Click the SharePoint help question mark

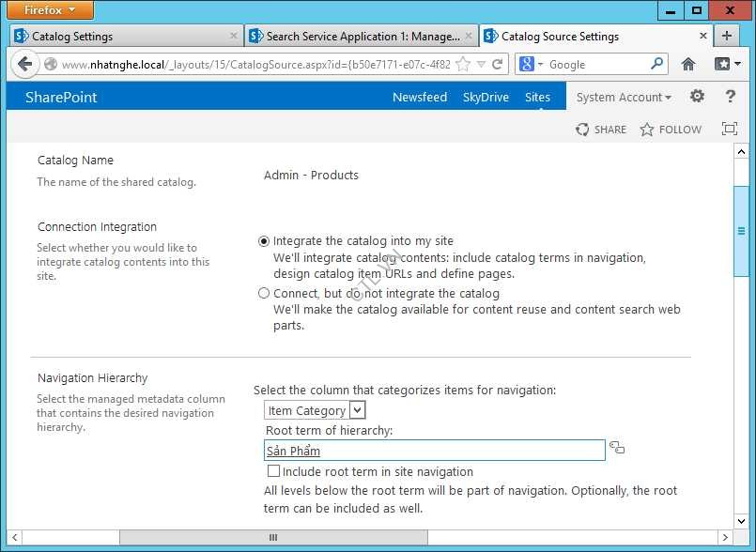(730, 97)
